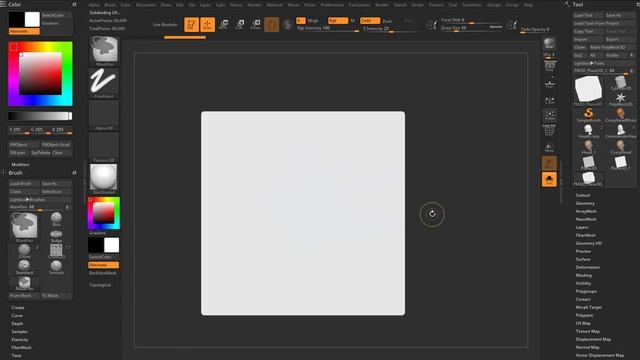The width and height of the screenshot is (640, 360).
Task: Click Load Tool button
Action: pos(588,15)
